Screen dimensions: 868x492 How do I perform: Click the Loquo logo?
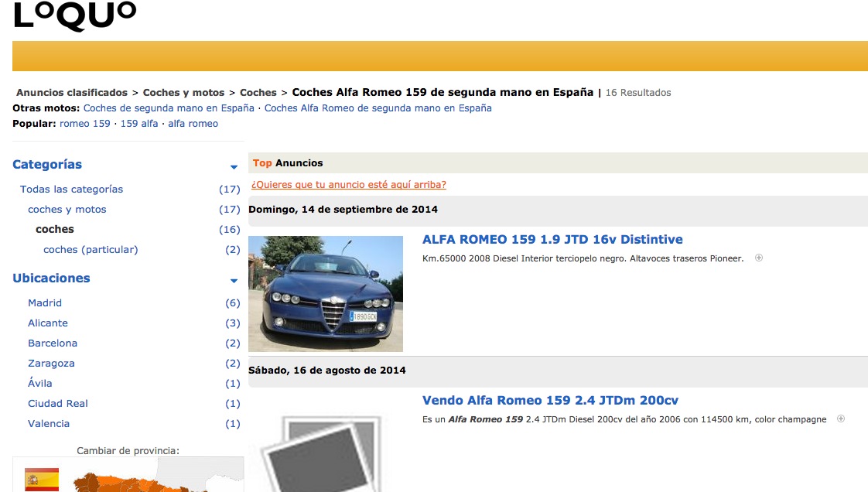(x=74, y=14)
